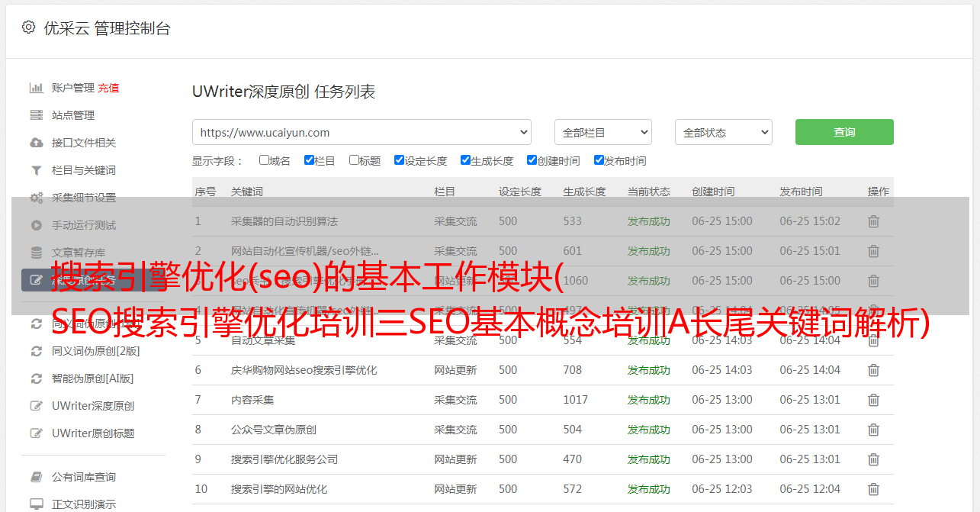
Task: Open 站点管理 via its server icon
Action: [36, 115]
